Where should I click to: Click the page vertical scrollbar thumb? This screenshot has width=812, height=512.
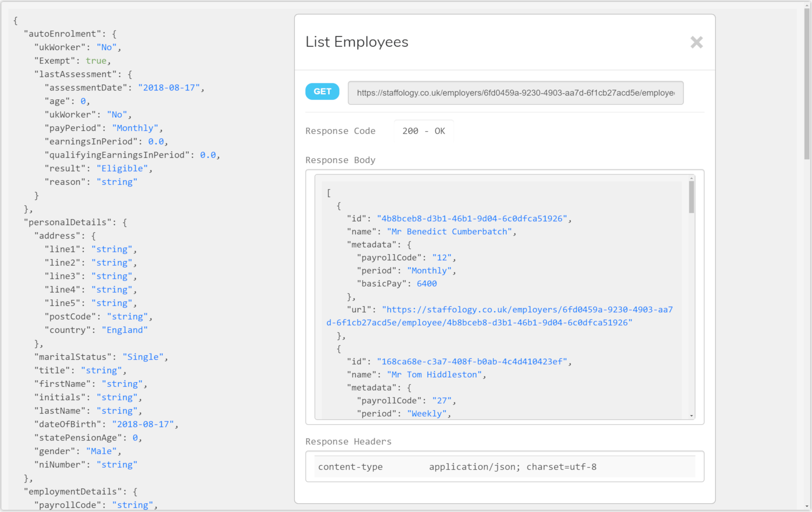(807, 84)
